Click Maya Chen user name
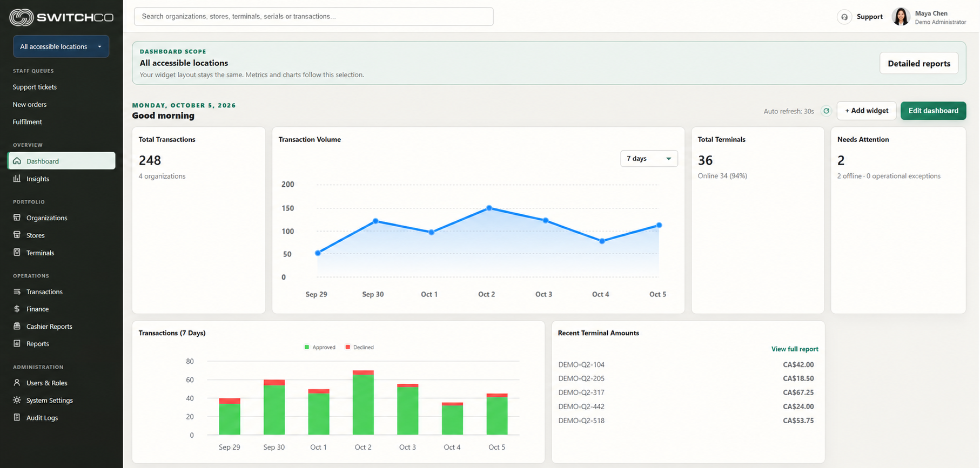 (x=931, y=13)
